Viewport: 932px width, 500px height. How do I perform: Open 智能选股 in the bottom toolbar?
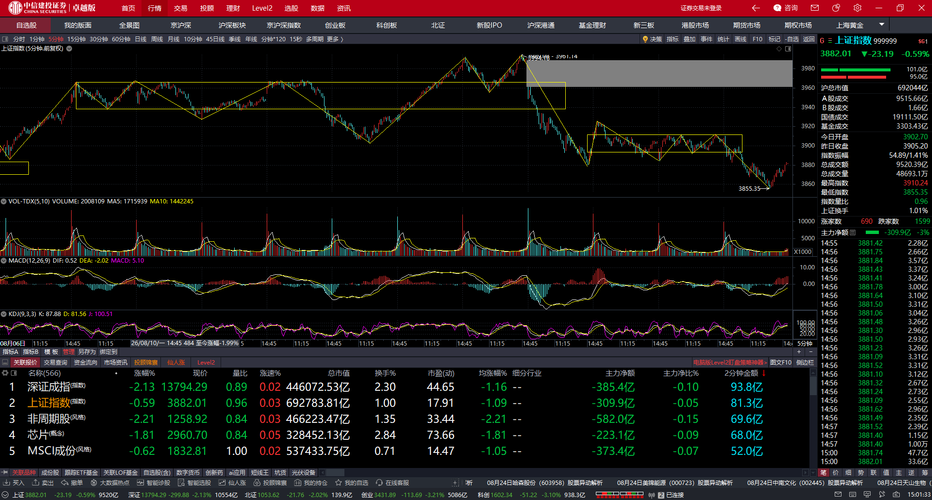pyautogui.click(x=193, y=483)
